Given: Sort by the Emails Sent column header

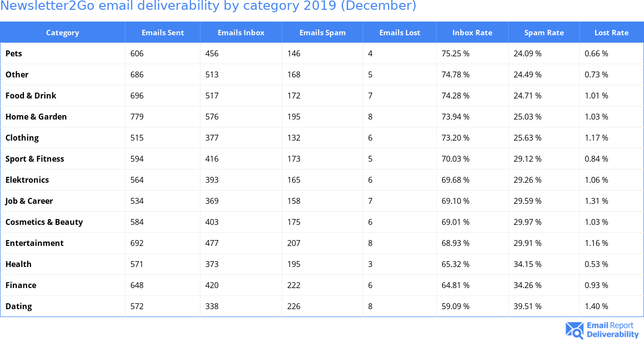Looking at the screenshot, I should tap(163, 33).
